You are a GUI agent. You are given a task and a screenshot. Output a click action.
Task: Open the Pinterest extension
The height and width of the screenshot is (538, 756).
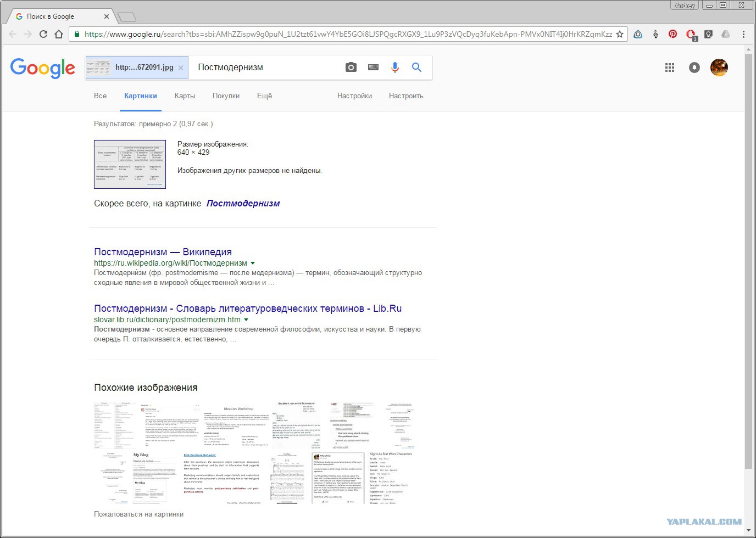(x=672, y=34)
